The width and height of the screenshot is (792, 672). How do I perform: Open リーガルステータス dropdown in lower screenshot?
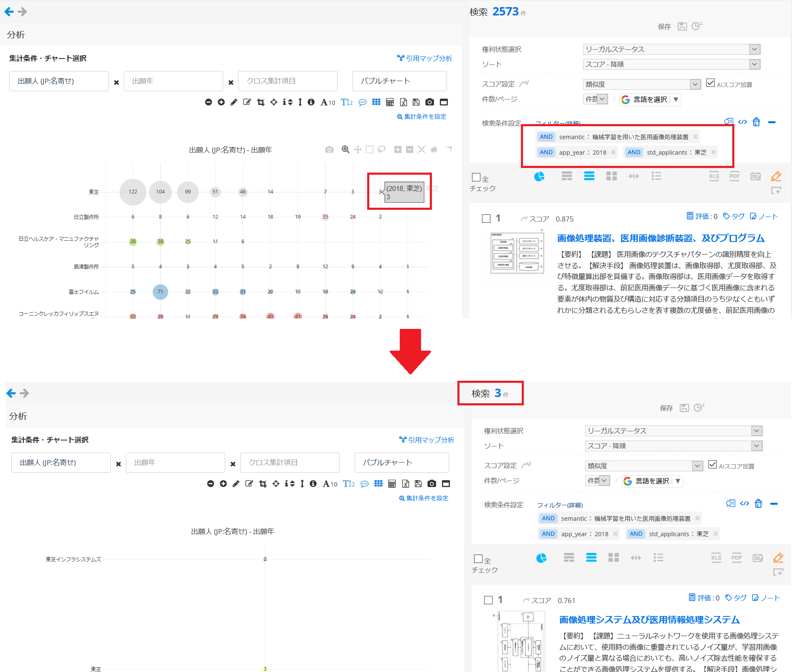pos(674,431)
